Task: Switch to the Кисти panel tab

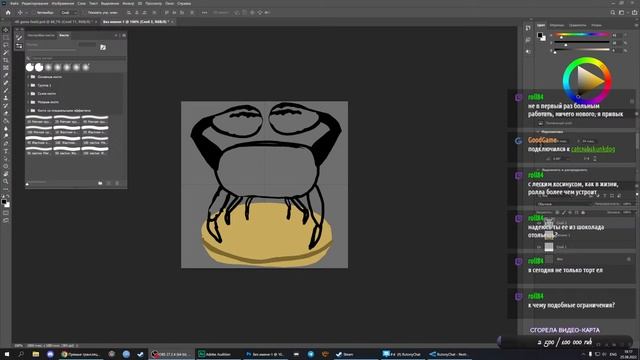Action: [64, 35]
